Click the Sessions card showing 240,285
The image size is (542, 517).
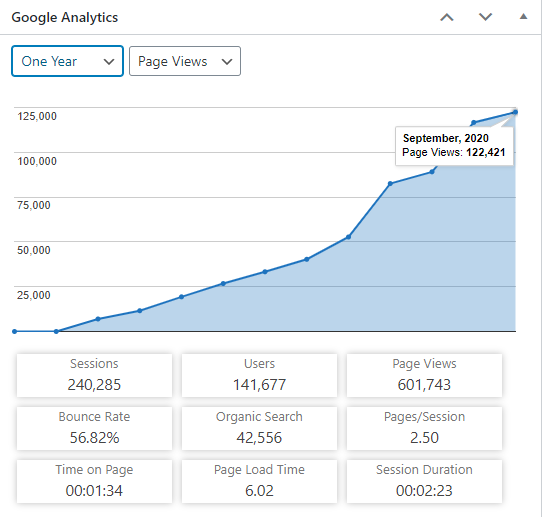click(94, 375)
